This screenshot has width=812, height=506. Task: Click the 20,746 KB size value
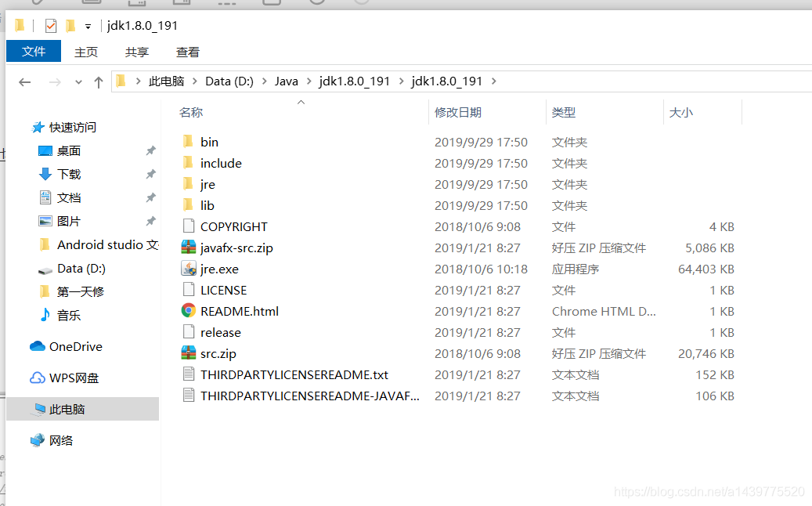point(706,354)
